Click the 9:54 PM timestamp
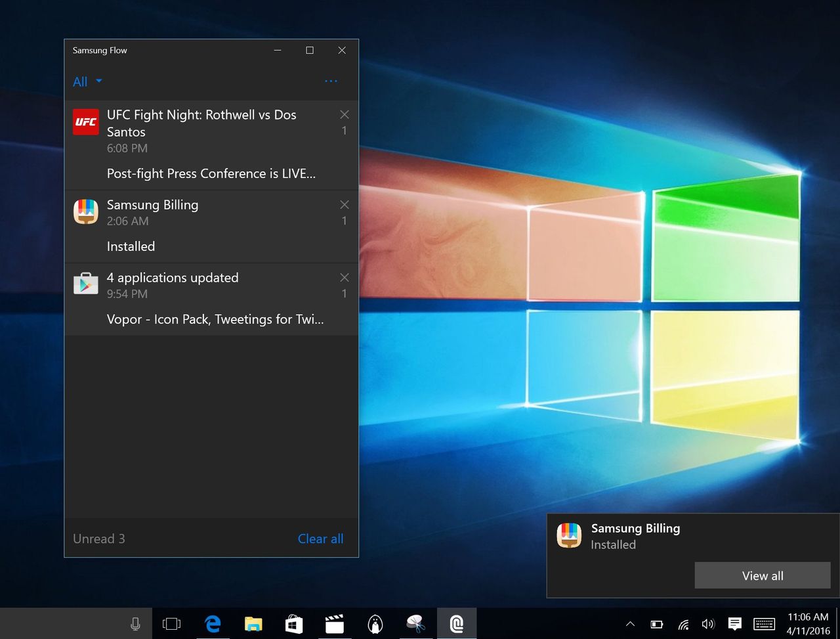The image size is (840, 639). (127, 294)
